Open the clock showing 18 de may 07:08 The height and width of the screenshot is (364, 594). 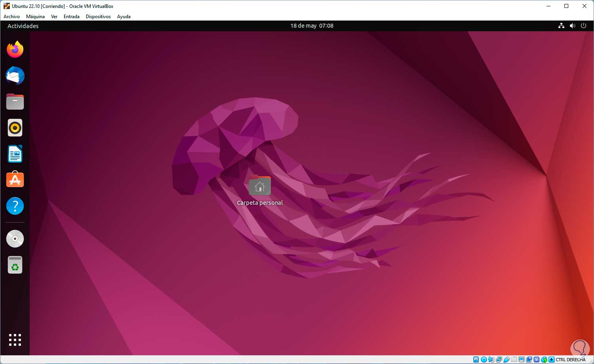(x=312, y=26)
